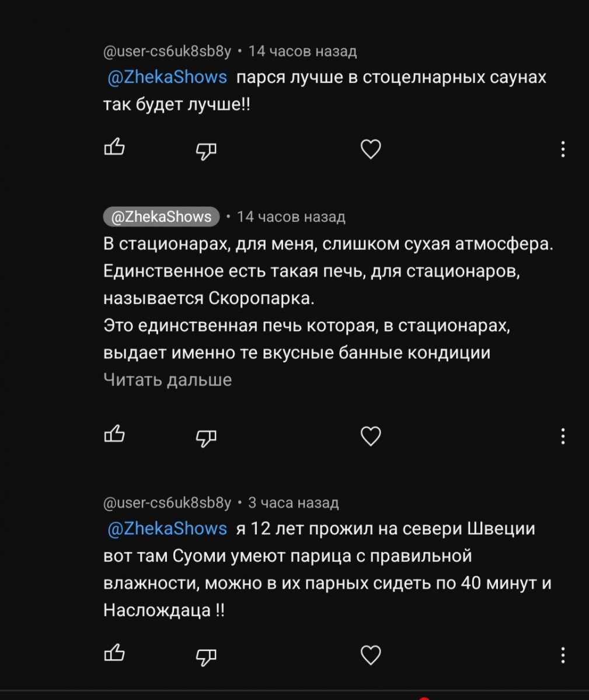This screenshot has width=589, height=700.
Task: Dislike the comment about northern Sweden
Action: point(205,656)
